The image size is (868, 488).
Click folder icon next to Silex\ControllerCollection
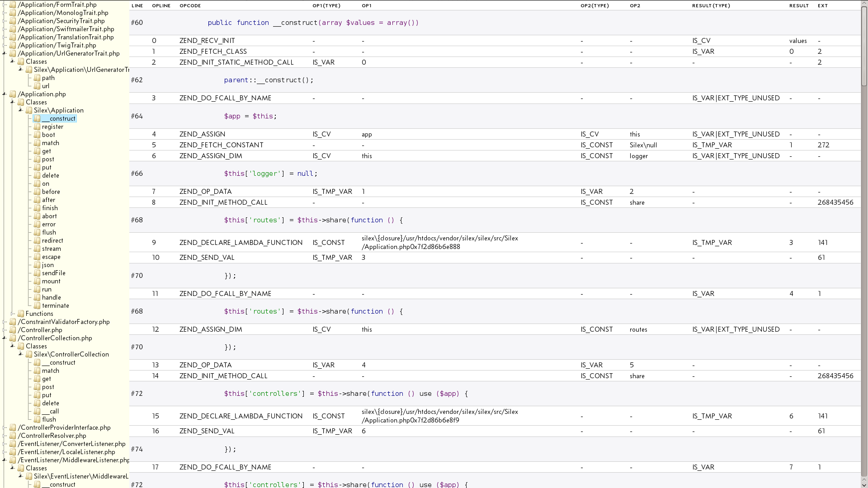(29, 355)
